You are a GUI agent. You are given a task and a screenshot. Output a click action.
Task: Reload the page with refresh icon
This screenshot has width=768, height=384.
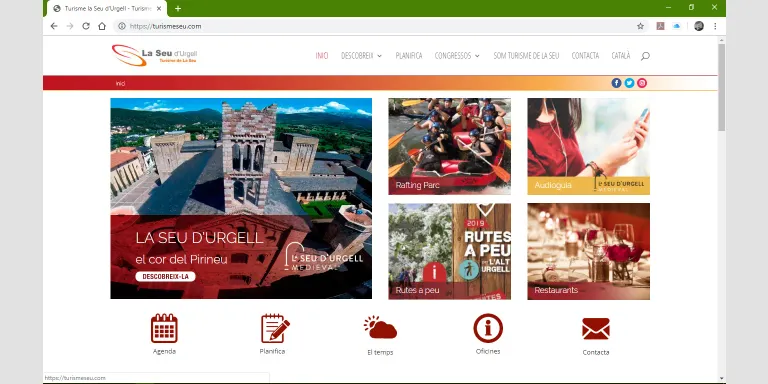coord(86,26)
